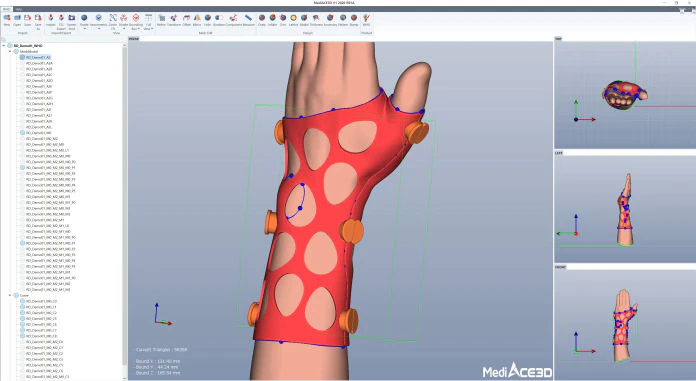
Task: Click the top-view thumbnail pane
Action: [x=625, y=95]
